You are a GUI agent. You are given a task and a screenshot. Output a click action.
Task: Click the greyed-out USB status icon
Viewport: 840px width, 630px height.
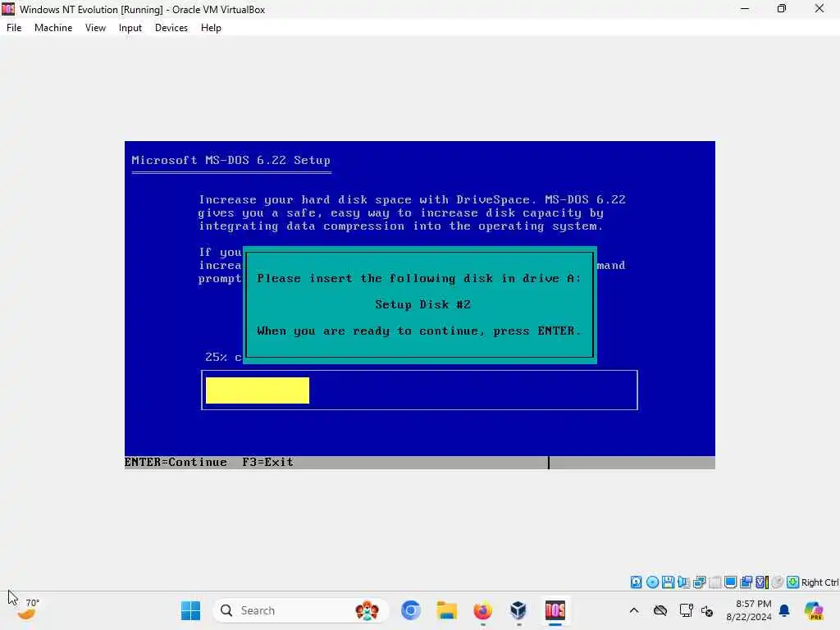pyautogui.click(x=714, y=582)
